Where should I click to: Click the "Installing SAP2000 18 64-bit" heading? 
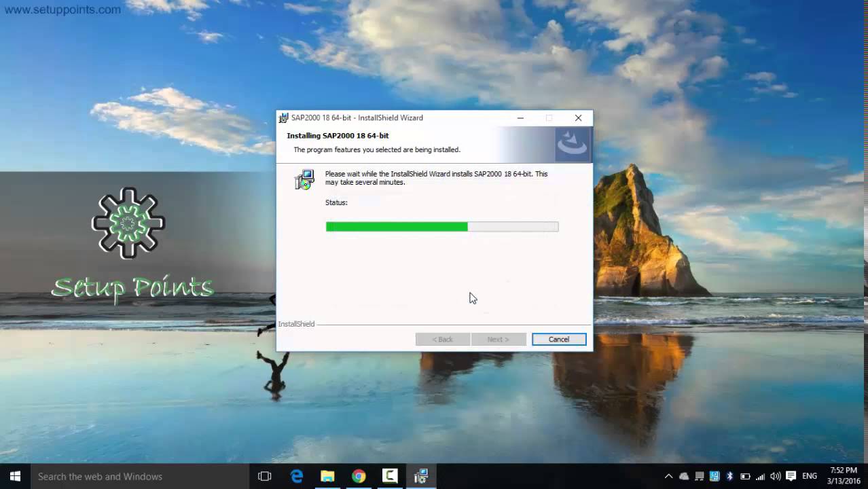338,136
